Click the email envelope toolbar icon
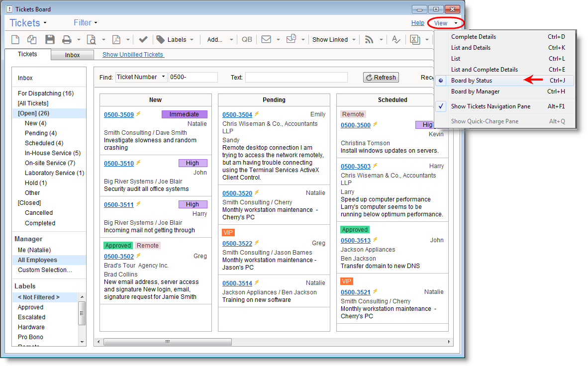This screenshot has width=588, height=367. click(266, 40)
